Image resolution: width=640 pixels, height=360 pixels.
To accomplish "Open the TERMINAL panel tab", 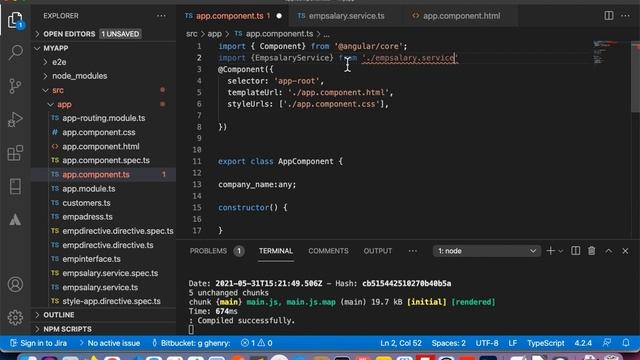I will 276,251.
